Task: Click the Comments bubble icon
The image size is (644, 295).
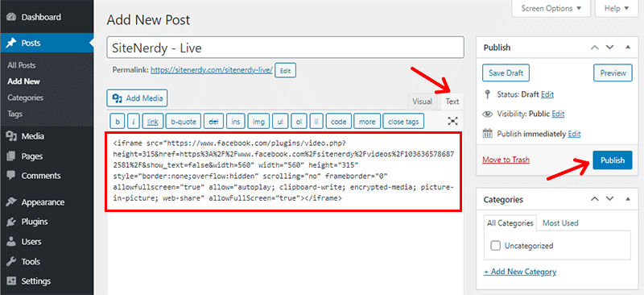Action: (11, 176)
